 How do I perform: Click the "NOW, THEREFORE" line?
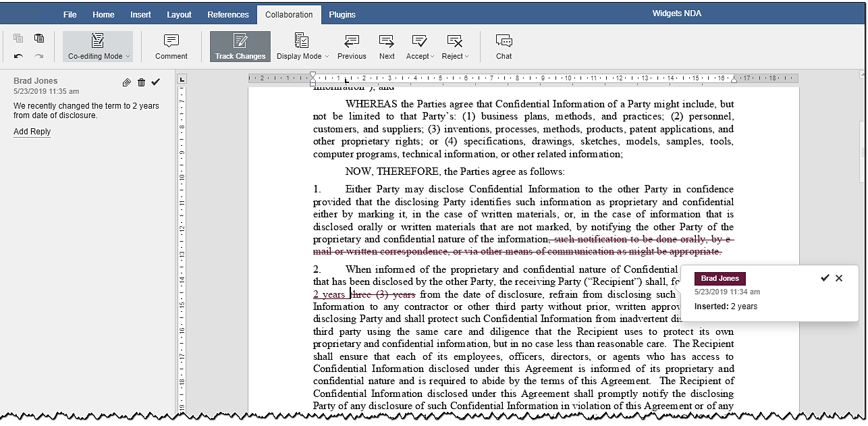point(455,171)
